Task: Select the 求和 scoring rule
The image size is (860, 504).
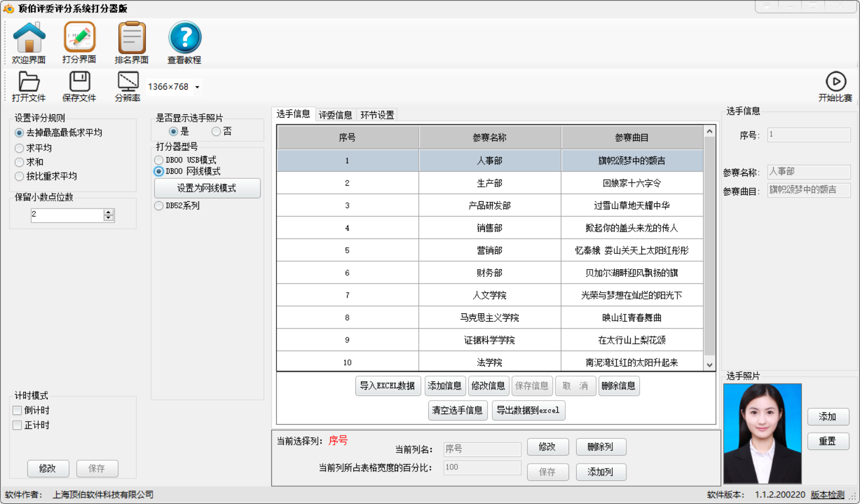Action: 19,162
